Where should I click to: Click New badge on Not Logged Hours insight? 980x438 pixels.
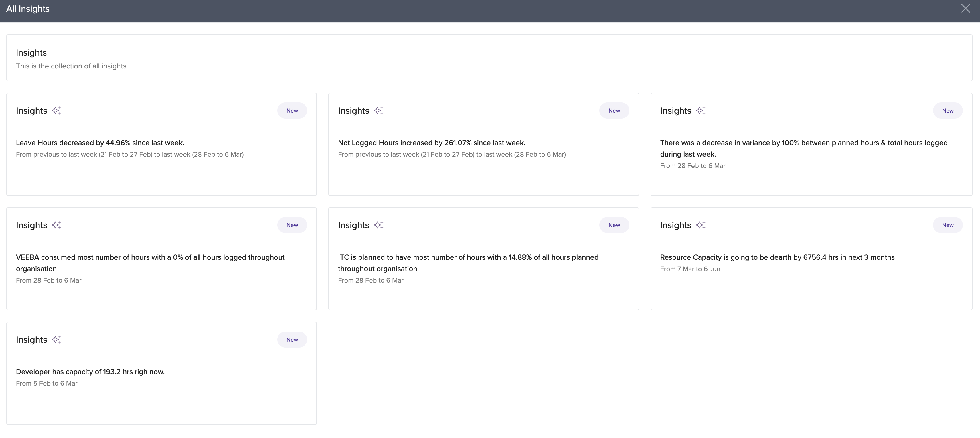(614, 111)
